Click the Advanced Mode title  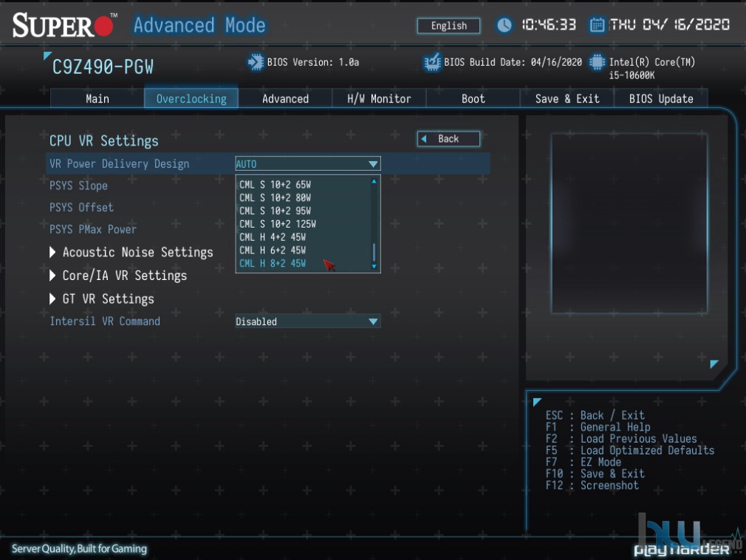(199, 24)
